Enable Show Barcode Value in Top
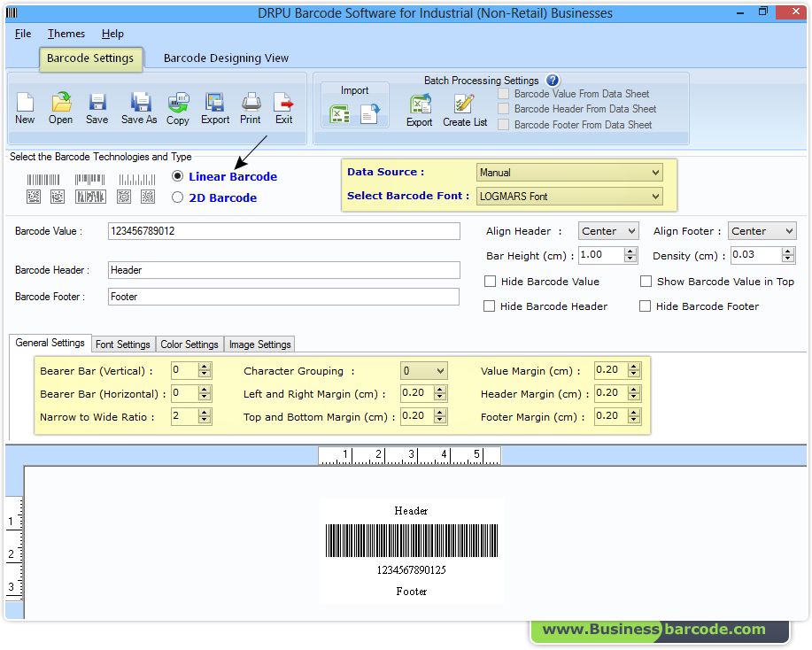Viewport: 812px width, 650px height. coord(646,281)
